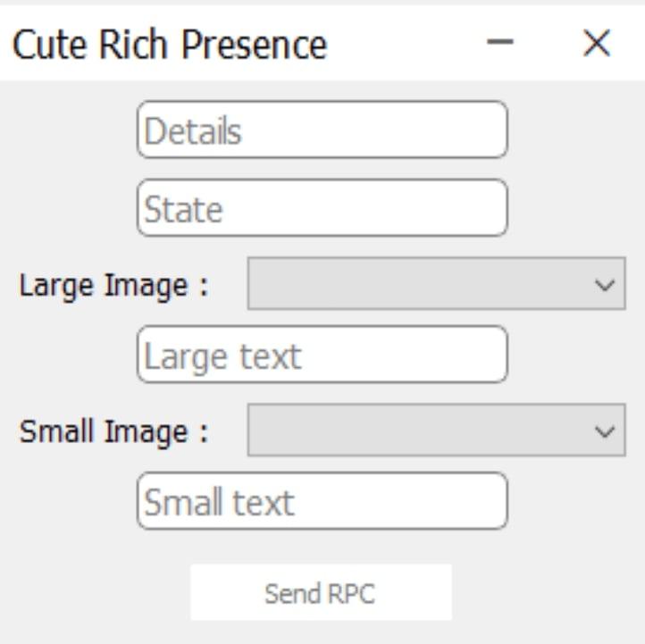Screen dimensions: 645x644
Task: Open the Small Image combo box
Action: coord(435,431)
